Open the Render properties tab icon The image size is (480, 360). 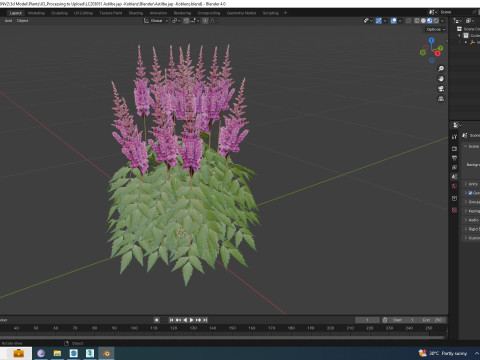click(x=454, y=148)
